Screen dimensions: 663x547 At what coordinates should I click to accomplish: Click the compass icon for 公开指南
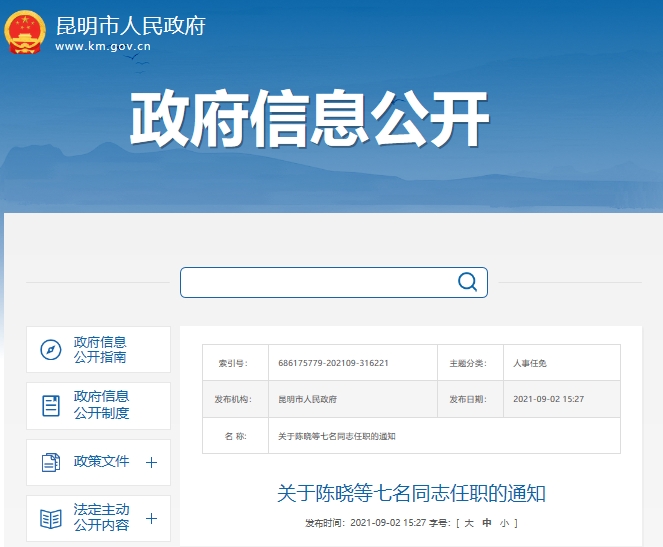coord(51,350)
